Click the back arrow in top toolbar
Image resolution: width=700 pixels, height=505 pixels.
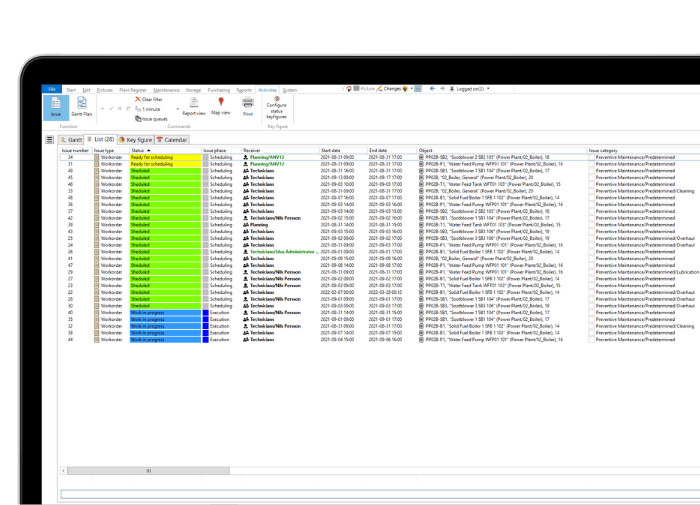coord(432,89)
